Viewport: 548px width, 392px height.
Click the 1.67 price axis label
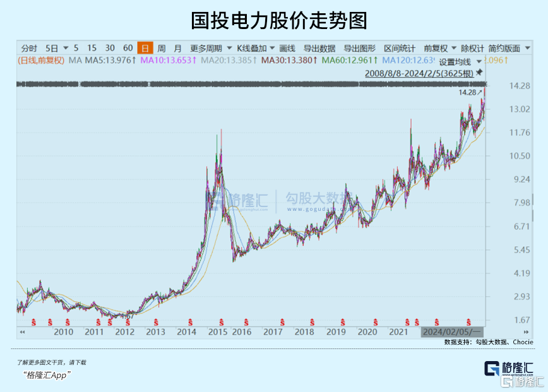pos(522,320)
